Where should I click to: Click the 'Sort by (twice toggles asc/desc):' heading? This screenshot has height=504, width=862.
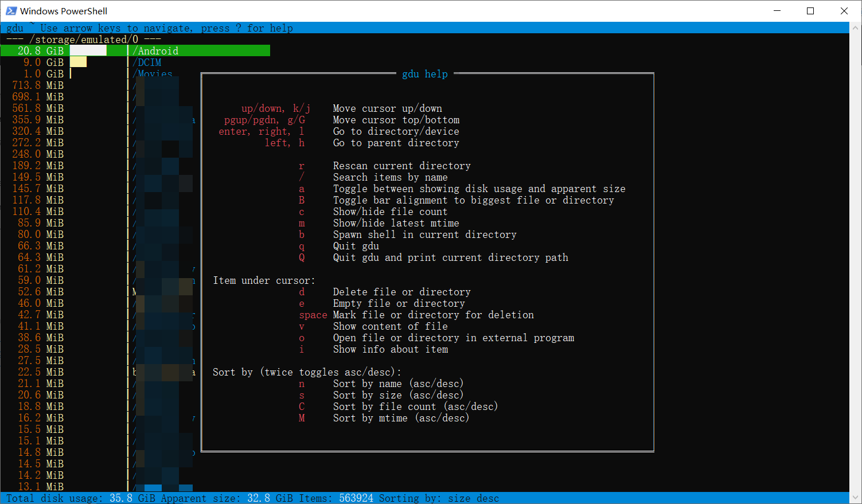pyautogui.click(x=307, y=372)
